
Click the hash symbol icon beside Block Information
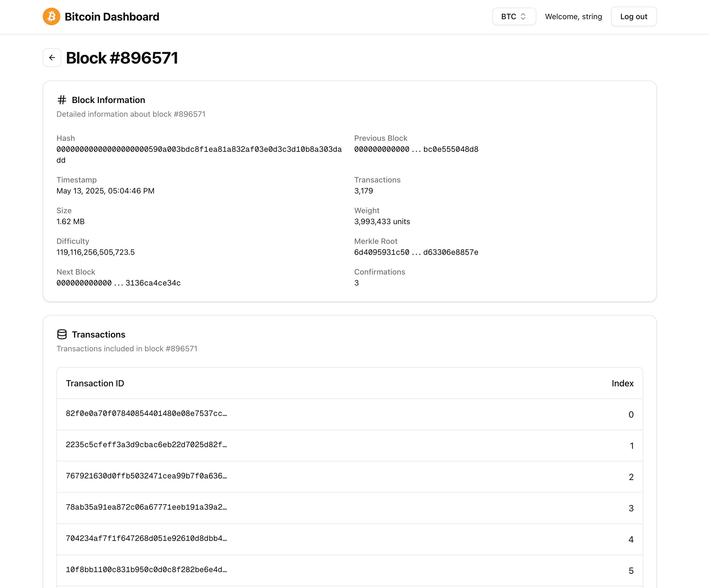(62, 100)
